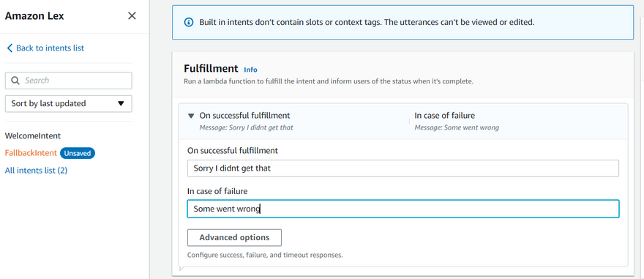The width and height of the screenshot is (644, 279).
Task: Click the info icon in the blue banner
Action: click(x=189, y=22)
